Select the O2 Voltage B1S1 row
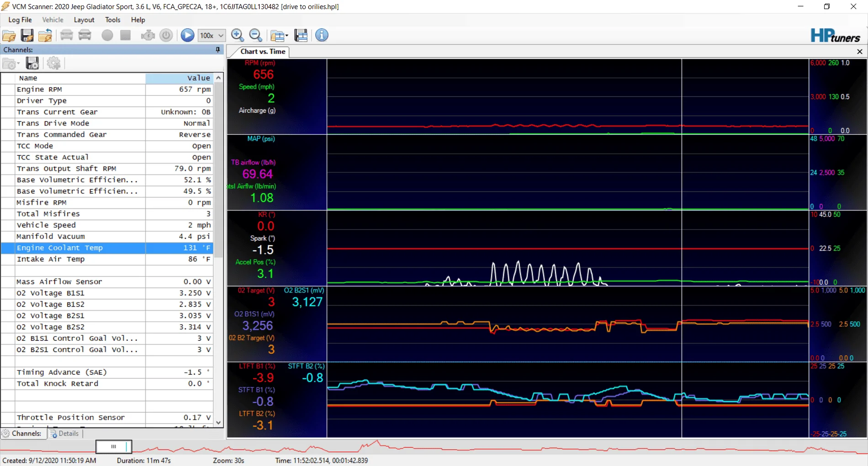 pos(107,293)
